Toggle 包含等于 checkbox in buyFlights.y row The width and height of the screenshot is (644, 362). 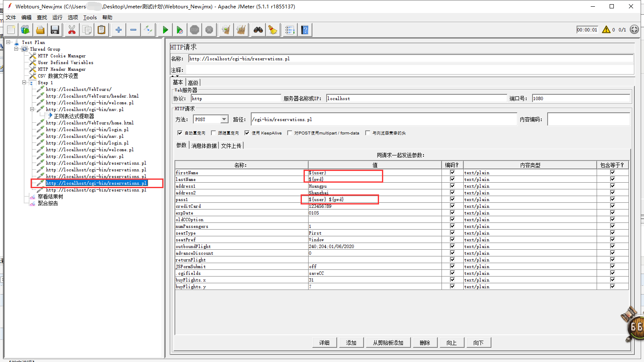[x=613, y=286]
